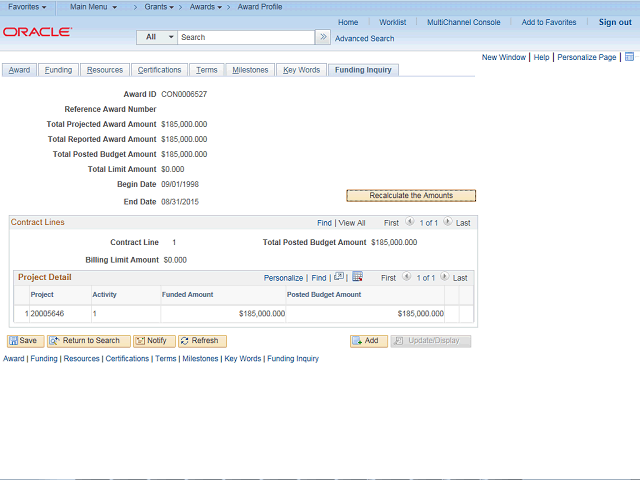This screenshot has width=640, height=480.
Task: Click the bottom Funding footer link
Action: coord(44,358)
